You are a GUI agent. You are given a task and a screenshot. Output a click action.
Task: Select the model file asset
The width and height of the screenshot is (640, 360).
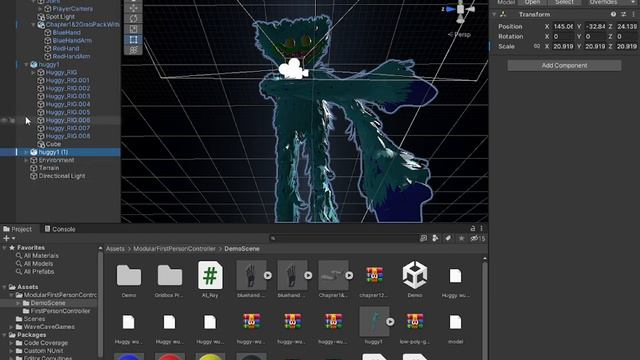[456, 322]
